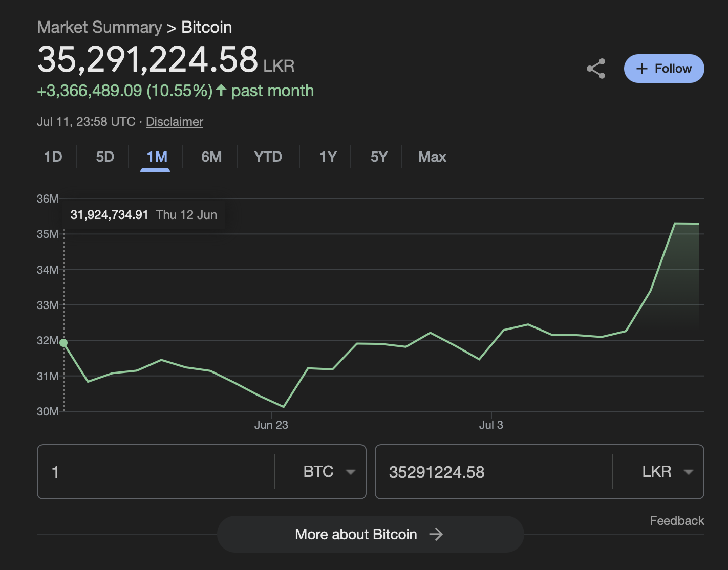Viewport: 728px width, 570px height.
Task: Click the LKR label beside the price heading
Action: tap(279, 66)
